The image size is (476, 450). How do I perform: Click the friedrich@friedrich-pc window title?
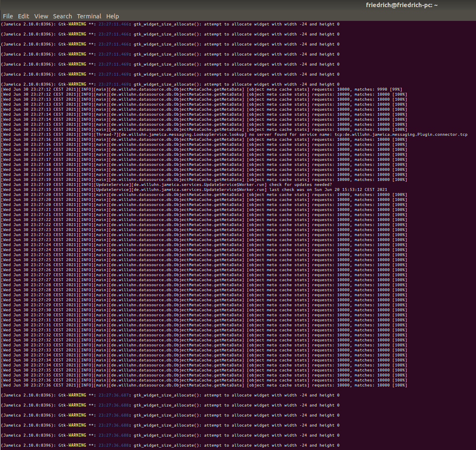coord(402,5)
